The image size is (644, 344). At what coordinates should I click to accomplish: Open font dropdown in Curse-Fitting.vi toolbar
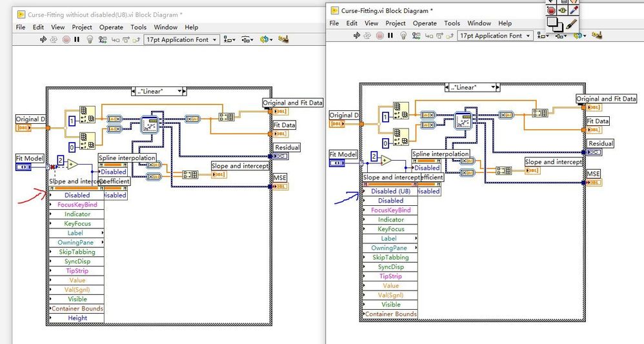(495, 35)
